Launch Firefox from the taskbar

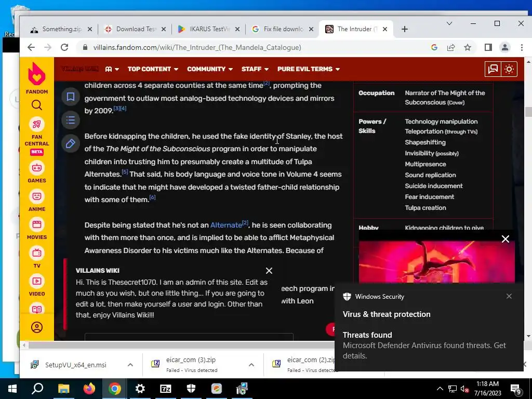coord(89,389)
